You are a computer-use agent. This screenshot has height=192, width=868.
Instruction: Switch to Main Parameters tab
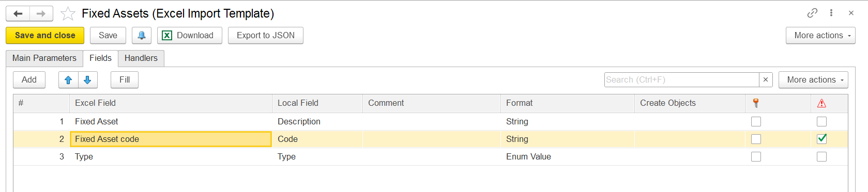click(x=44, y=58)
